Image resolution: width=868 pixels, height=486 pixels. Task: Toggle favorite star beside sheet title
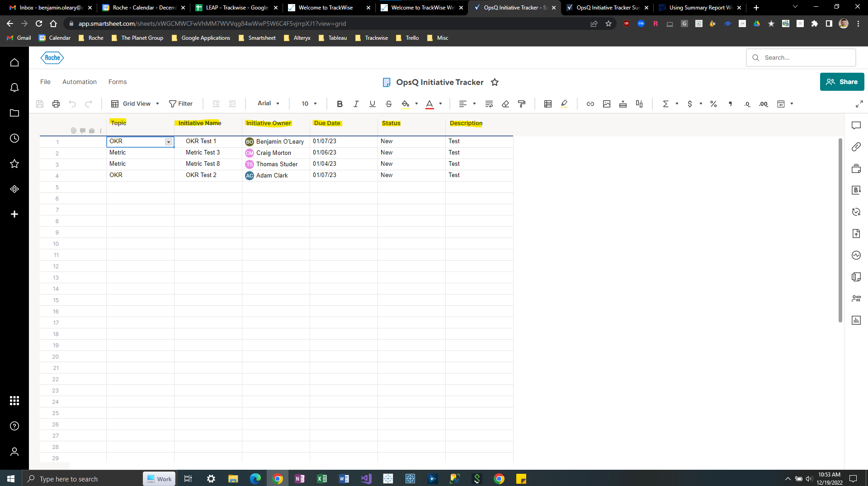point(495,82)
